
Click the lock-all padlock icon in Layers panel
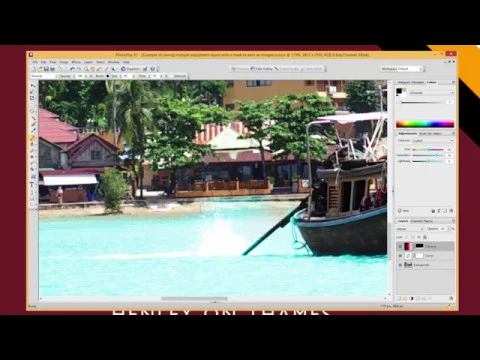tap(425, 237)
